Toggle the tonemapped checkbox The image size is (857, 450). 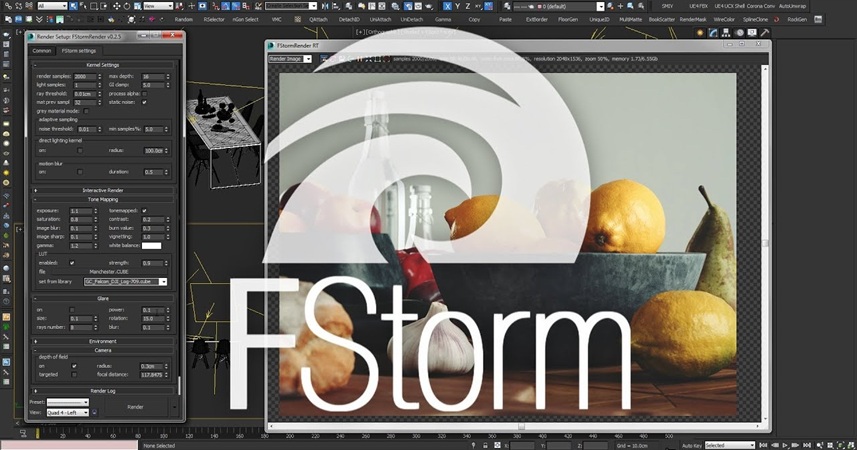tap(144, 211)
